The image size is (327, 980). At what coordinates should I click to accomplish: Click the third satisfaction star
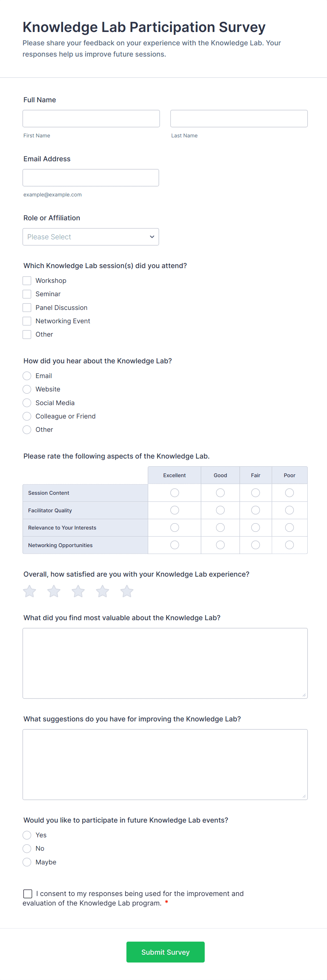[78, 591]
